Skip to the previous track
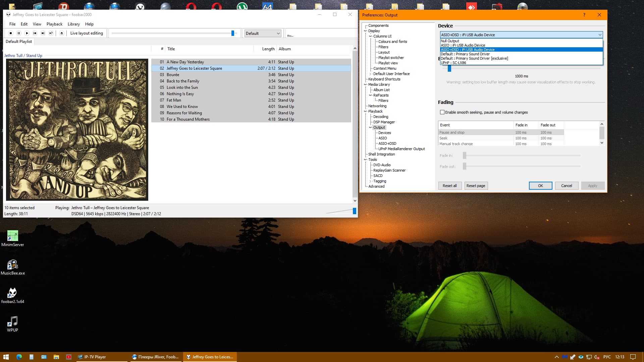Image resolution: width=644 pixels, height=362 pixels. 35,33
